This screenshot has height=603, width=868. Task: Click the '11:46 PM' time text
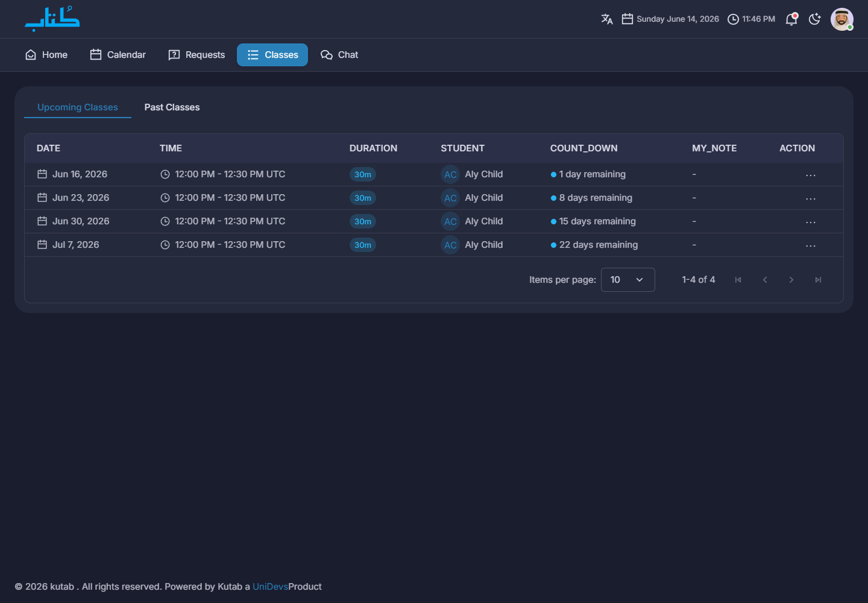pyautogui.click(x=759, y=19)
